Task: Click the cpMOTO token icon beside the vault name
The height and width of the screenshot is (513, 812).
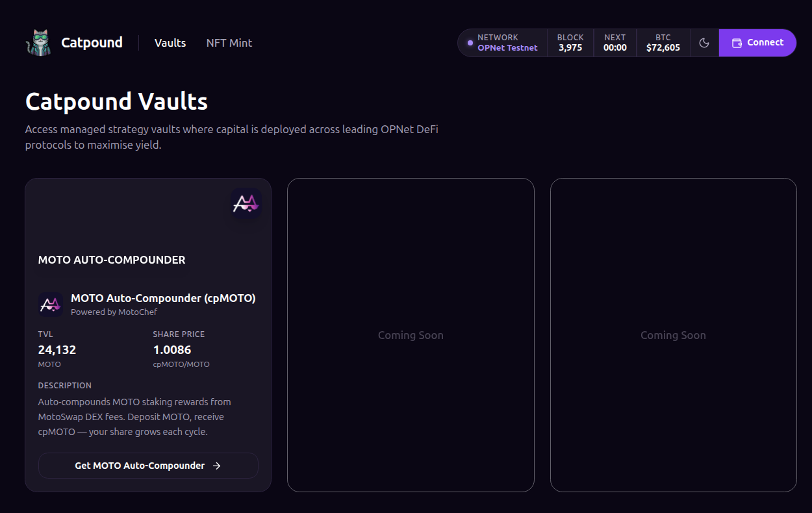Action: (51, 304)
